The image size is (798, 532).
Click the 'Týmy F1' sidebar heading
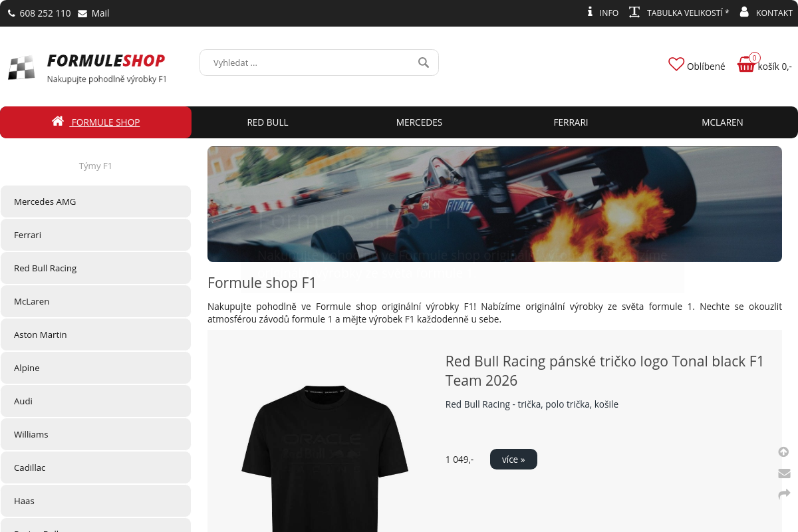96,166
